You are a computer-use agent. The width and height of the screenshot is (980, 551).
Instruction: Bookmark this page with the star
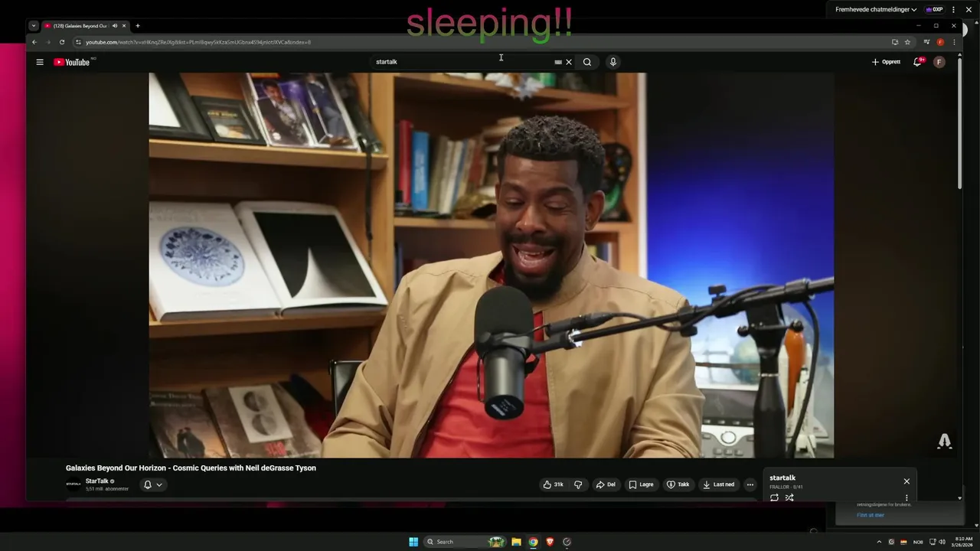(x=907, y=42)
